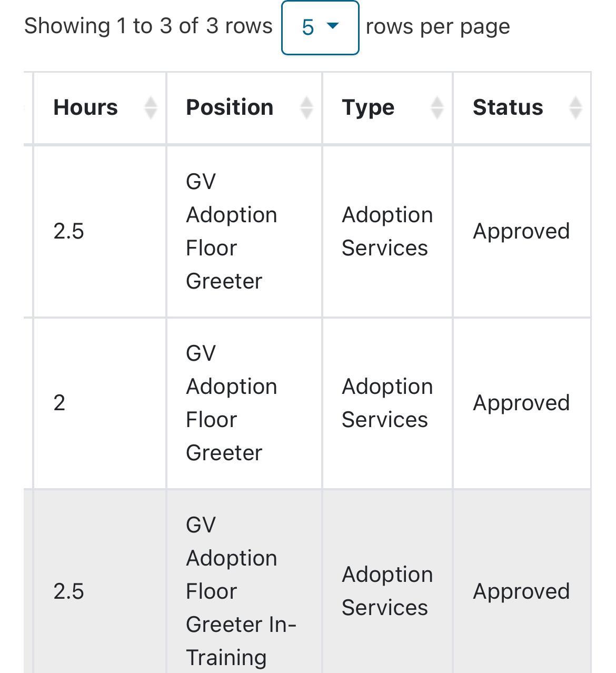Click the sort arrows in Position column
The width and height of the screenshot is (616, 673).
coord(306,108)
